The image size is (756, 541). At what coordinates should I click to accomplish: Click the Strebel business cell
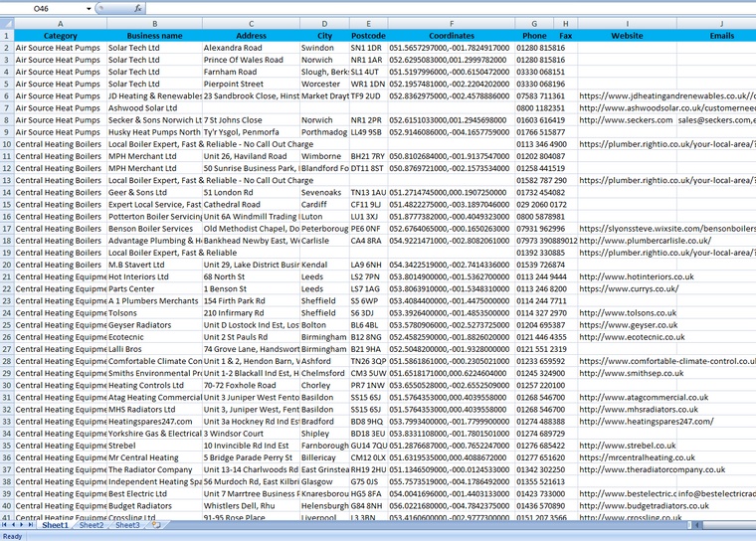[155, 446]
